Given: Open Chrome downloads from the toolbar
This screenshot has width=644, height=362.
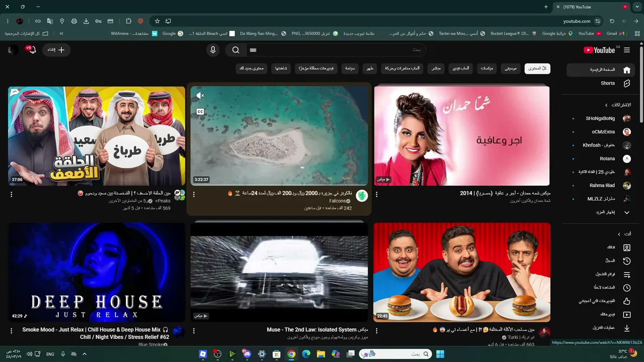Looking at the screenshot, I should tap(86, 21).
